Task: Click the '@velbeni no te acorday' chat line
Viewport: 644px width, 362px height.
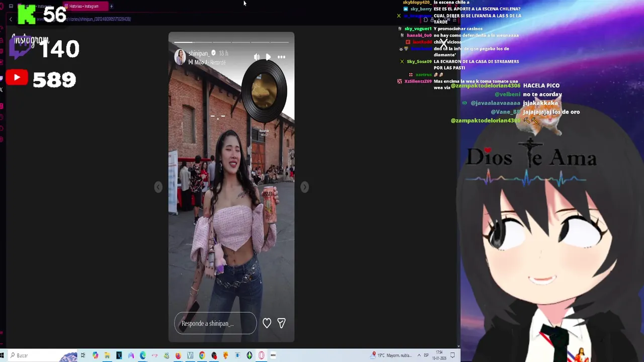Action: [x=528, y=94]
